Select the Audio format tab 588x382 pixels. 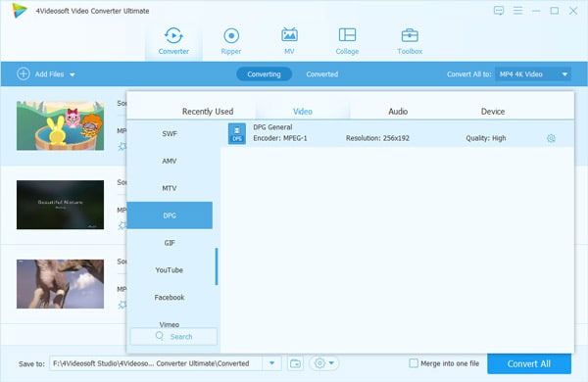(x=398, y=112)
